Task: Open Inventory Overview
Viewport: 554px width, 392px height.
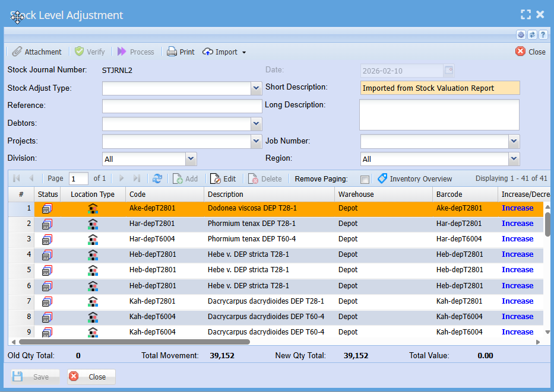Action: 414,179
